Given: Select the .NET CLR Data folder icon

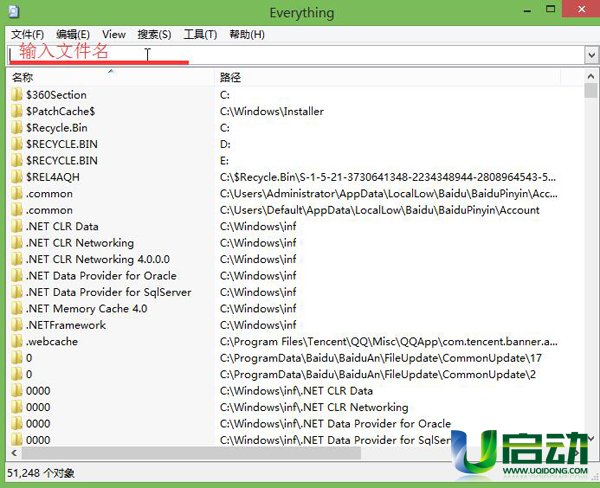Looking at the screenshot, I should coord(16,226).
